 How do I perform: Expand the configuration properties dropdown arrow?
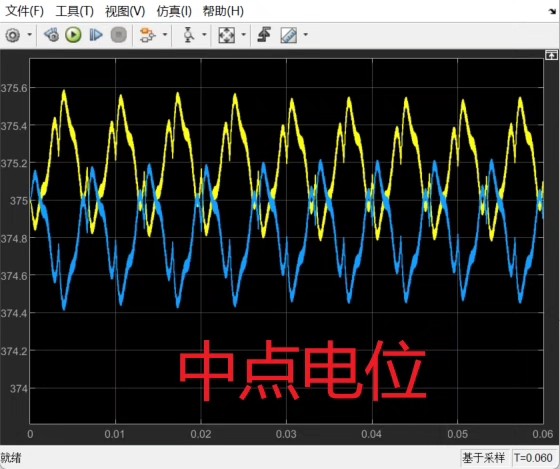pos(30,35)
